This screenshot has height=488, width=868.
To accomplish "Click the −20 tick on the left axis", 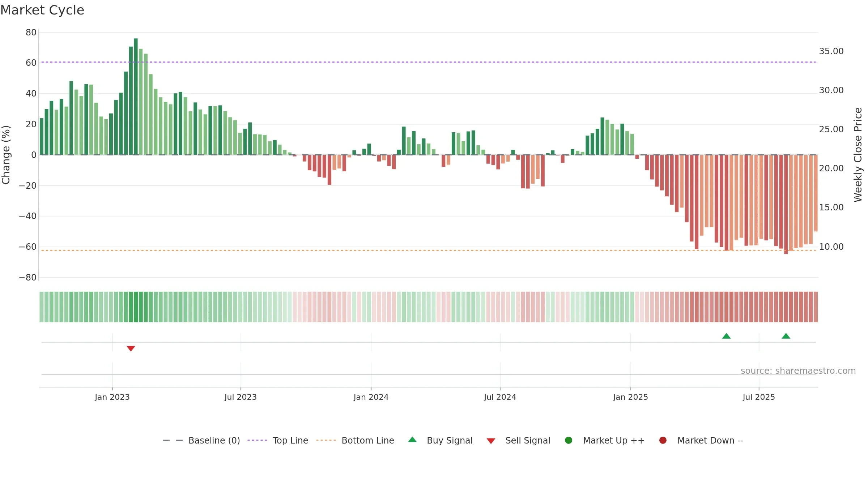I will pos(28,186).
